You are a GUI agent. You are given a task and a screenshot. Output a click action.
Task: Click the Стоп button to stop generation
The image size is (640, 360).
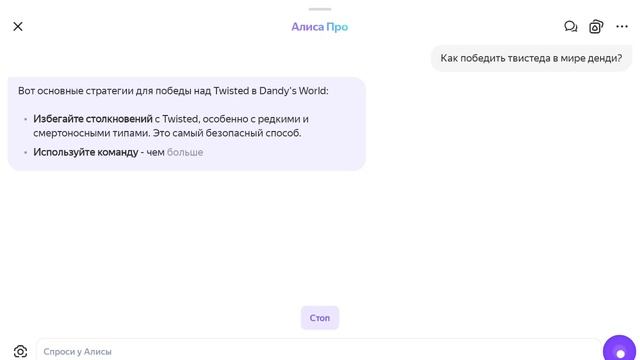(x=320, y=318)
